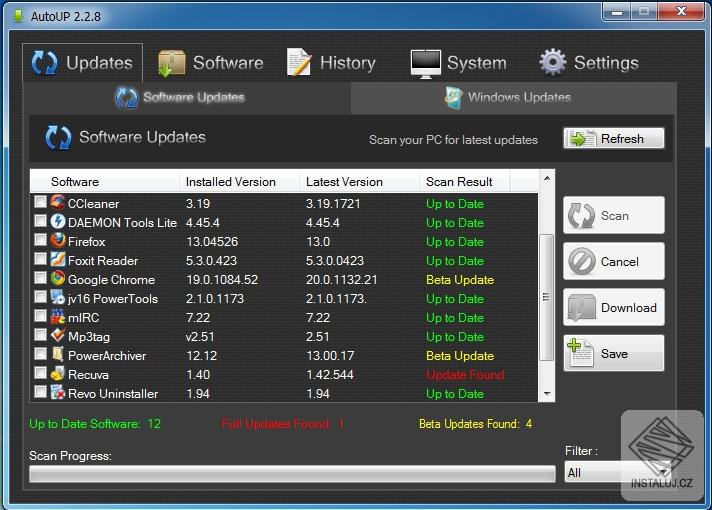Click the Foxit Reader icon
This screenshot has height=510, width=712.
click(58, 259)
